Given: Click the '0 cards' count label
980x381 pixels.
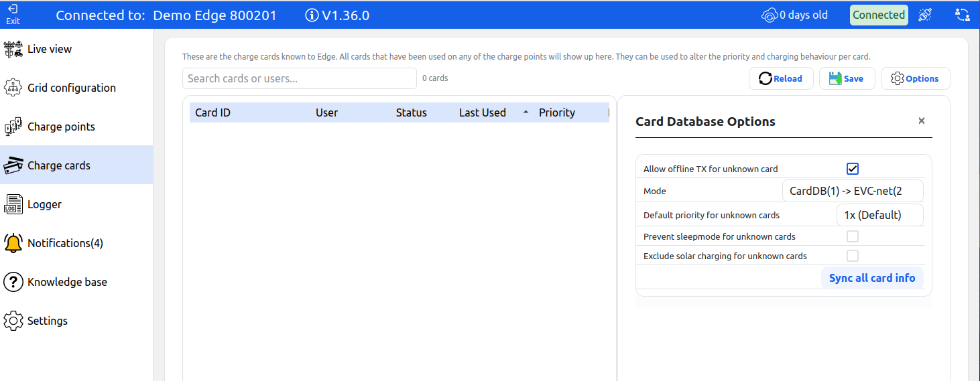Looking at the screenshot, I should pyautogui.click(x=435, y=78).
